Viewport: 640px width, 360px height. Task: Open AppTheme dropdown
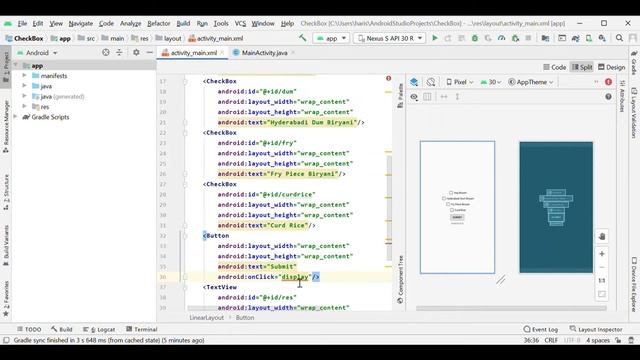531,82
